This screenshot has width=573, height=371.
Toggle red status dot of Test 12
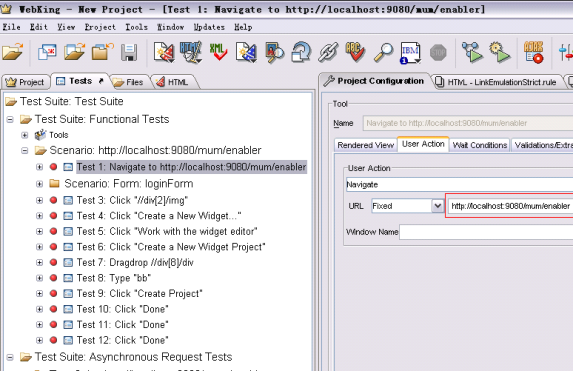pyautogui.click(x=53, y=340)
